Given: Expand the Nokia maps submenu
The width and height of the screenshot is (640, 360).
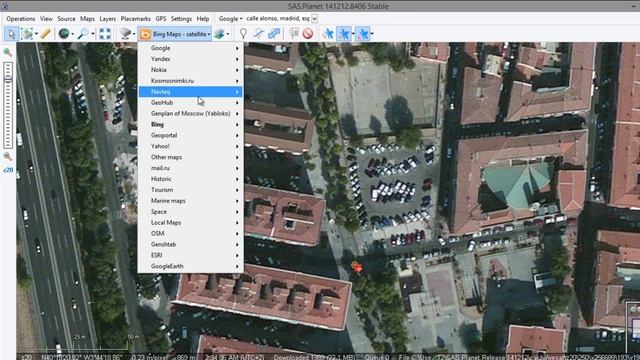Looking at the screenshot, I should click(x=191, y=70).
